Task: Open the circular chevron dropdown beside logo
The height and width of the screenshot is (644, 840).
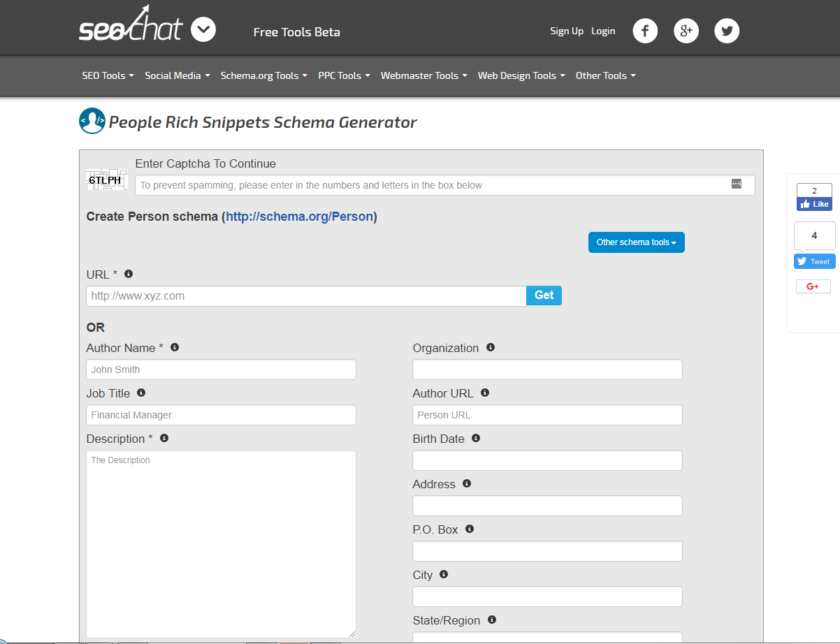Action: coord(203,30)
